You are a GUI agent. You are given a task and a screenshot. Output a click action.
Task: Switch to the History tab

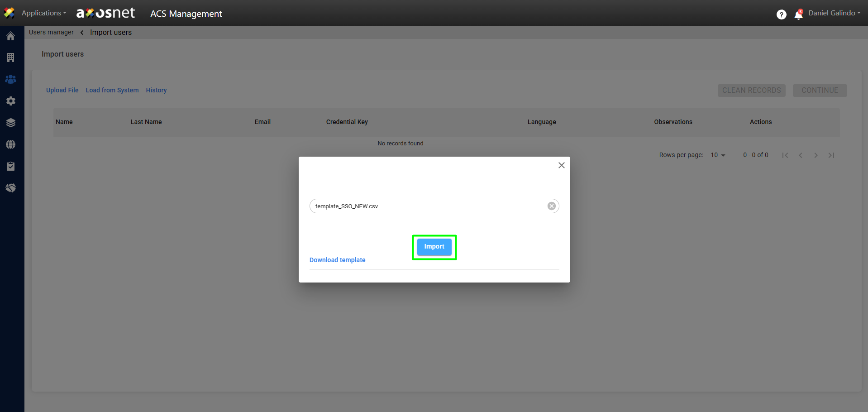point(156,90)
